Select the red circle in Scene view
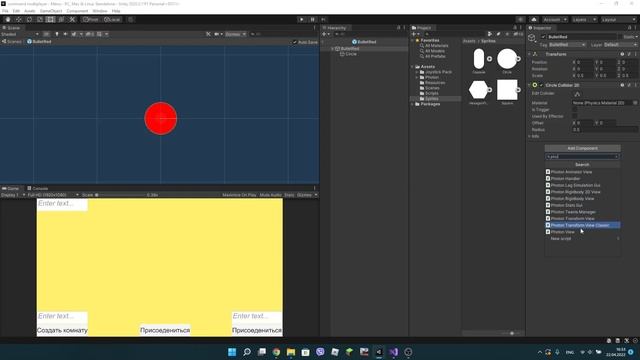Viewport: 640px width, 360px height. [160, 118]
